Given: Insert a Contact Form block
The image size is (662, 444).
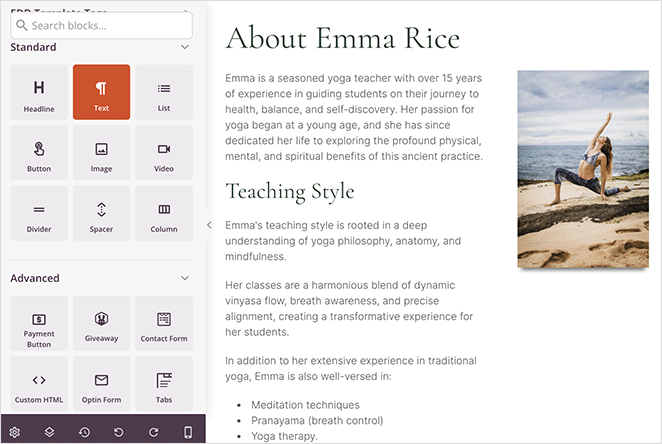Looking at the screenshot, I should pyautogui.click(x=164, y=323).
